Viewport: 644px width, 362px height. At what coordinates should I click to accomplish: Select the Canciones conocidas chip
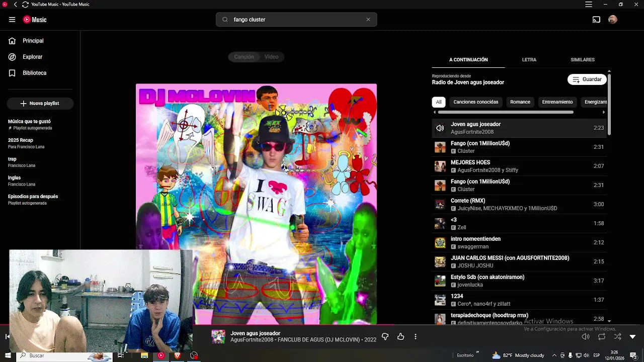[475, 102]
